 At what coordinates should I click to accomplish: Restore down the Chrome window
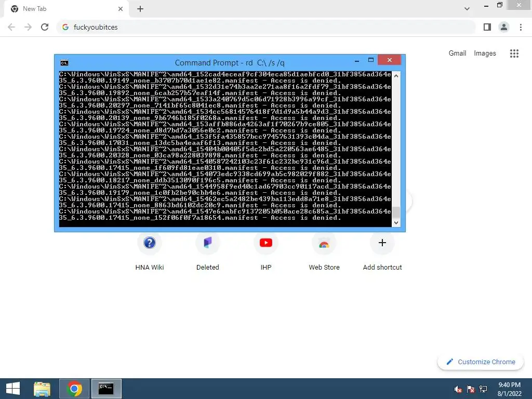click(x=499, y=5)
